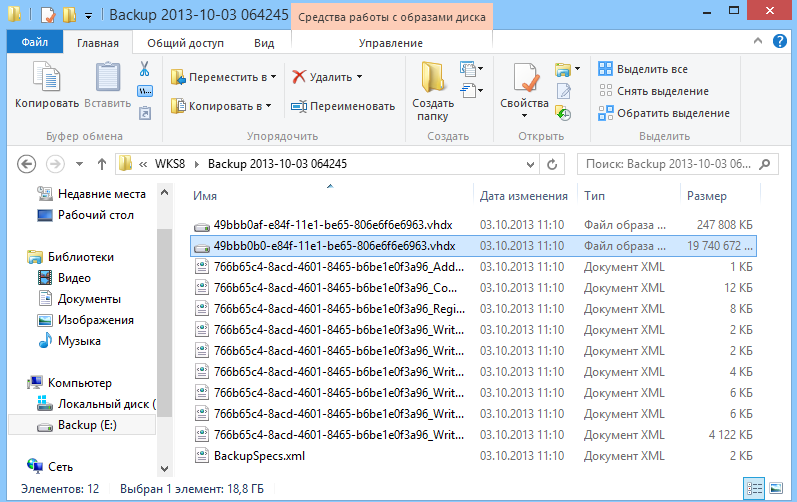
Task: Click the scissors Cut icon
Action: [145, 69]
